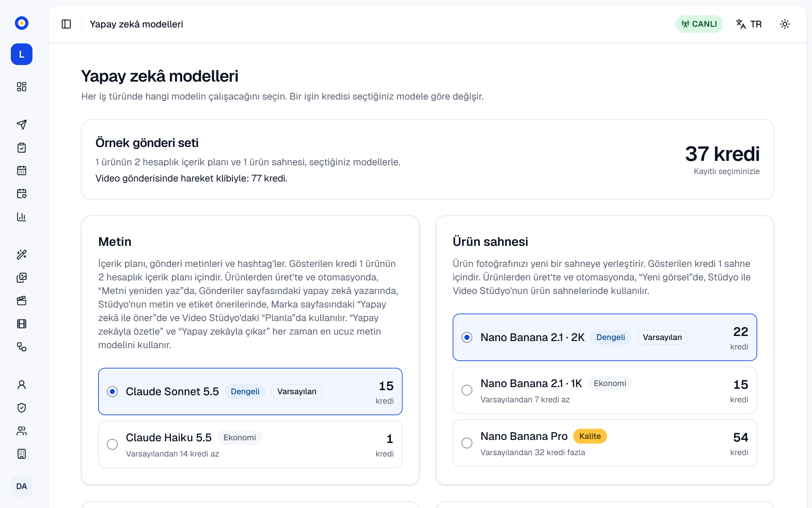The width and height of the screenshot is (812, 508).
Task: Click 'Varsayılandan 32 kredi fazla' text
Action: (x=533, y=452)
